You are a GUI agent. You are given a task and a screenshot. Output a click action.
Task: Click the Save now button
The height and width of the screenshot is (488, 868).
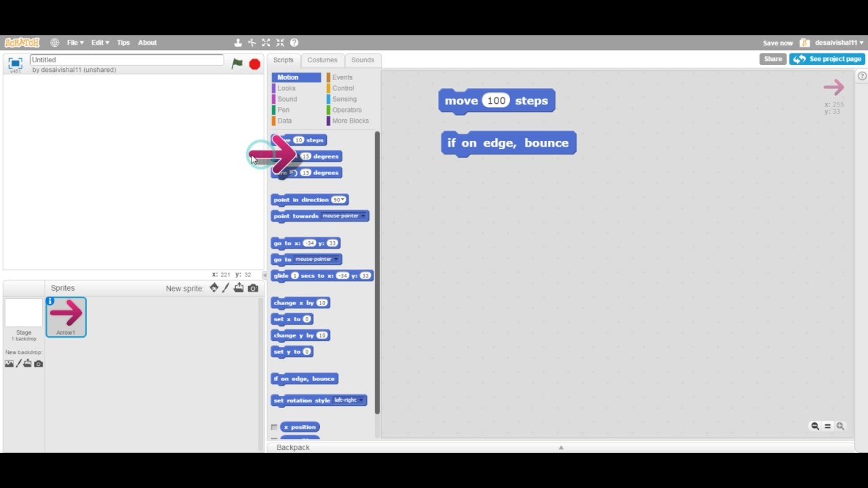coord(778,43)
